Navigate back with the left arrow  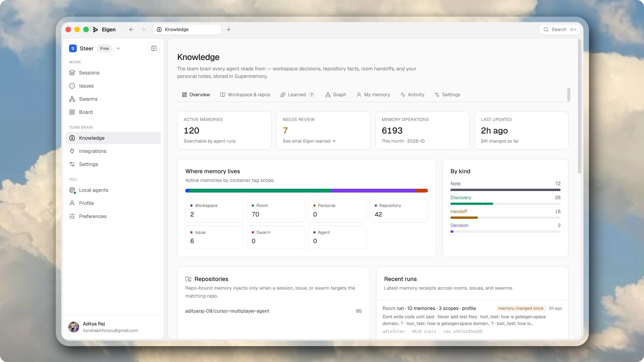click(x=131, y=29)
